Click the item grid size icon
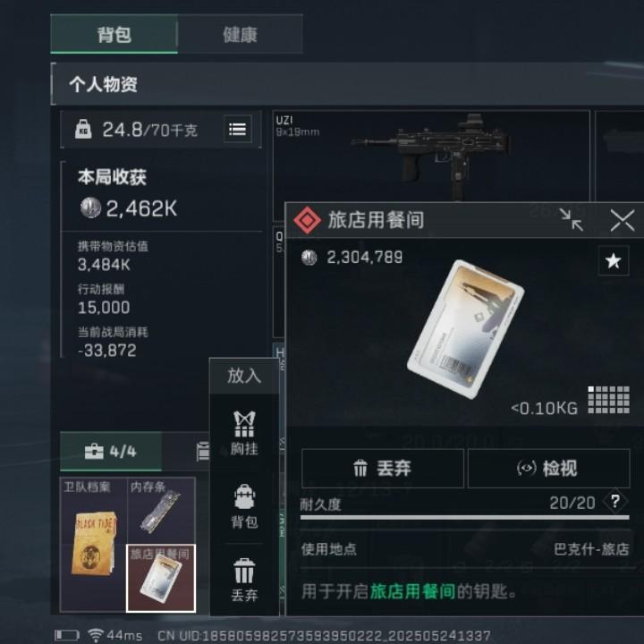This screenshot has height=644, width=644. point(608,400)
